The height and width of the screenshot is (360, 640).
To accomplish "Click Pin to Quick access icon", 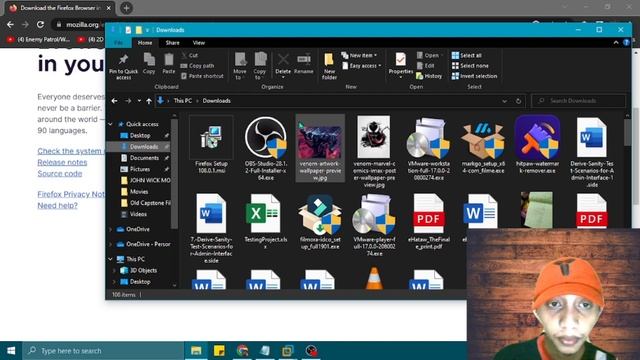I will click(123, 66).
